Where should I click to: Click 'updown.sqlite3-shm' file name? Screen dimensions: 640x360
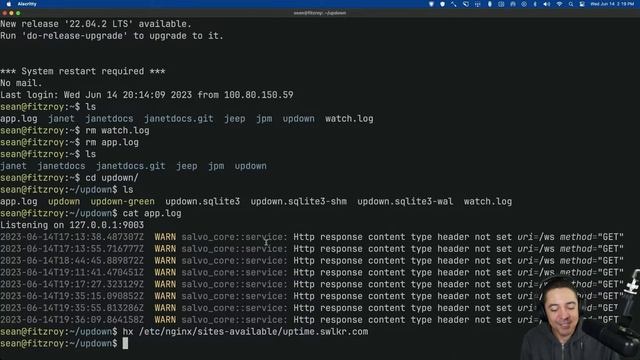tap(298, 201)
